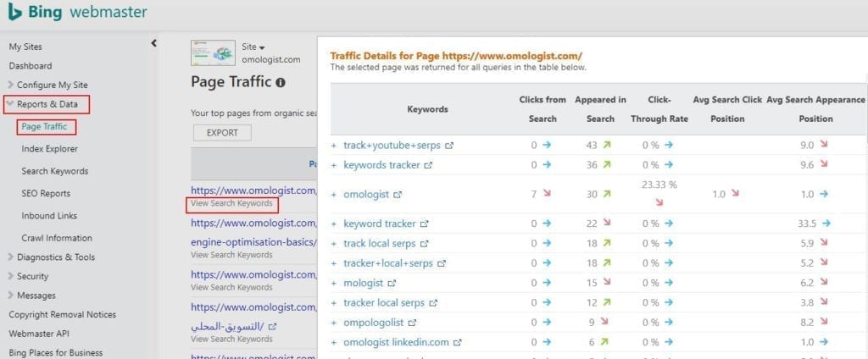Open external link icon beside mologist
Screen dimensions: 868x359
tap(392, 283)
